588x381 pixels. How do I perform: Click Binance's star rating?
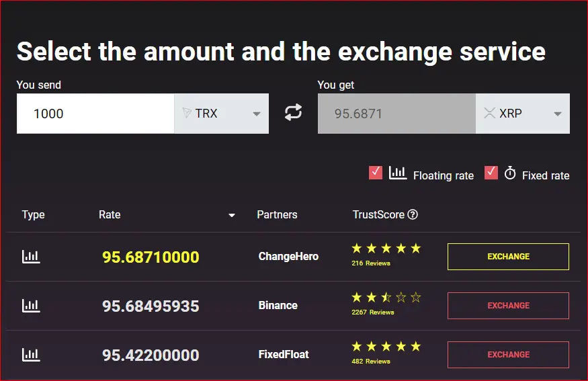click(386, 298)
